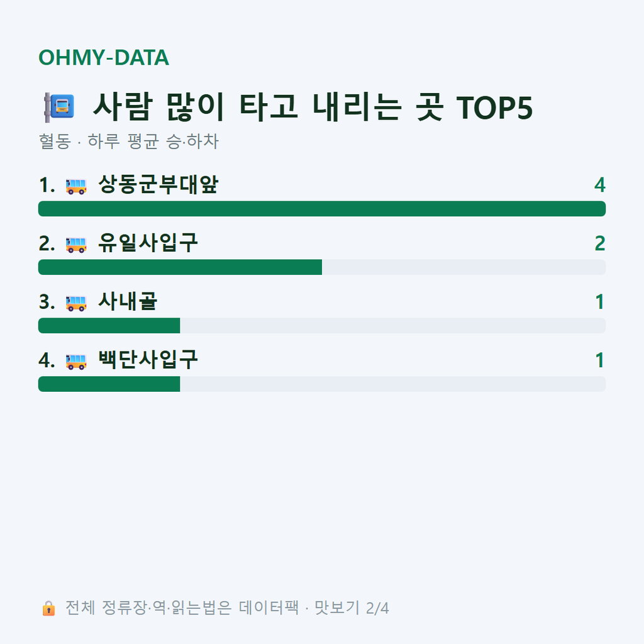
Task: Select the 상동군부대앞 stop name
Action: pyautogui.click(x=158, y=184)
